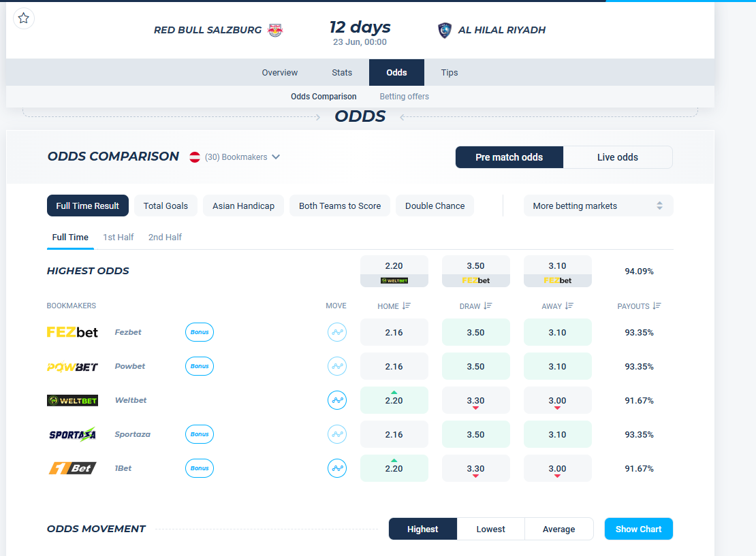The height and width of the screenshot is (556, 756).
Task: Open 1Bet odds movement chart icon
Action: [336, 468]
